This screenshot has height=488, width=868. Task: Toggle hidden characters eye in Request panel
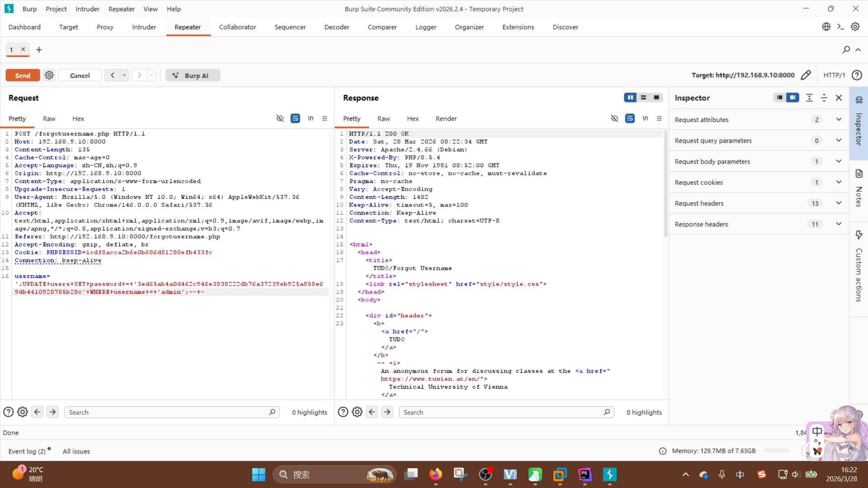280,118
